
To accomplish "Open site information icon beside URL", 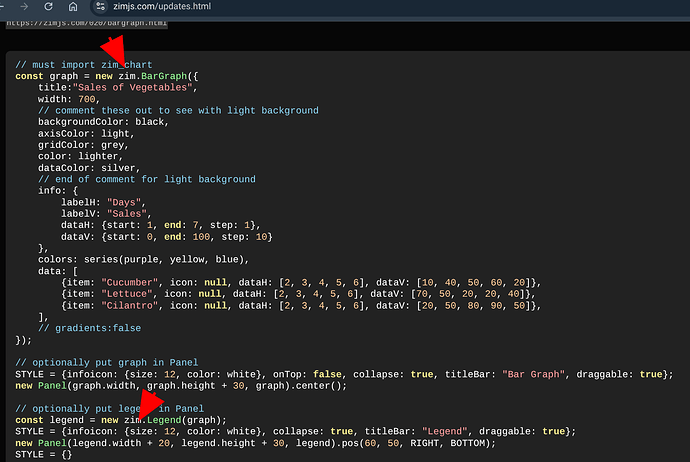I will (100, 7).
